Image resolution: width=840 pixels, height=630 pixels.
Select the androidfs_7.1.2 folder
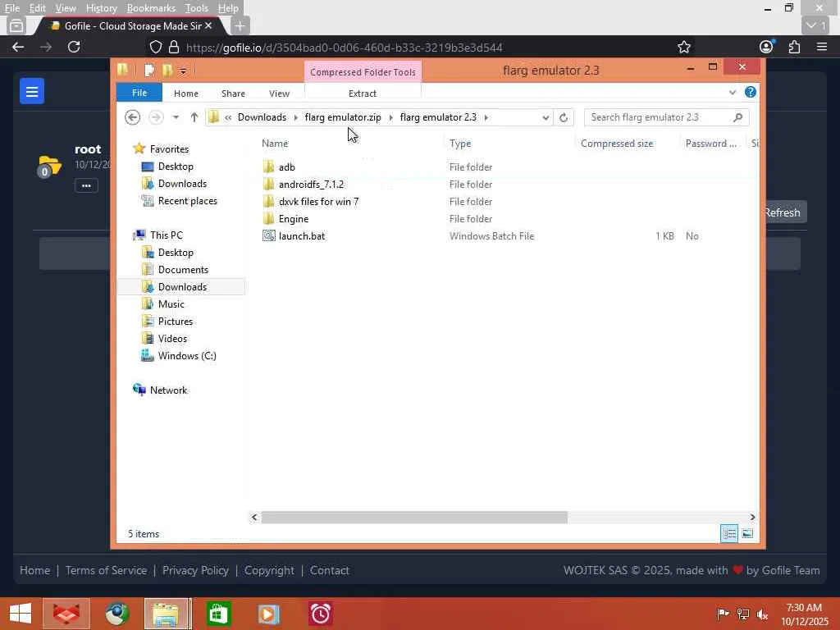click(311, 185)
